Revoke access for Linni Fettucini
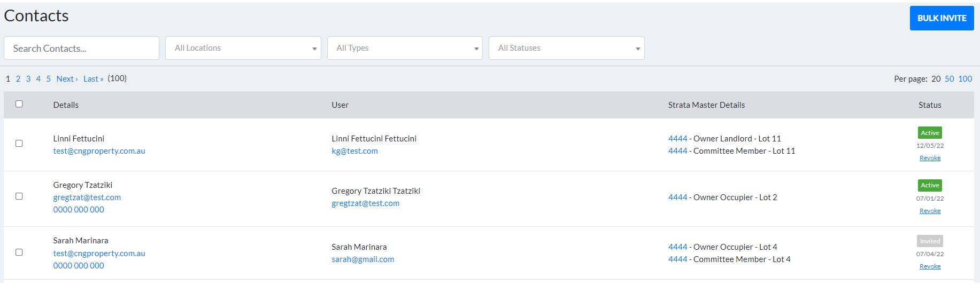Viewport: 980px width, 285px height. tap(930, 158)
